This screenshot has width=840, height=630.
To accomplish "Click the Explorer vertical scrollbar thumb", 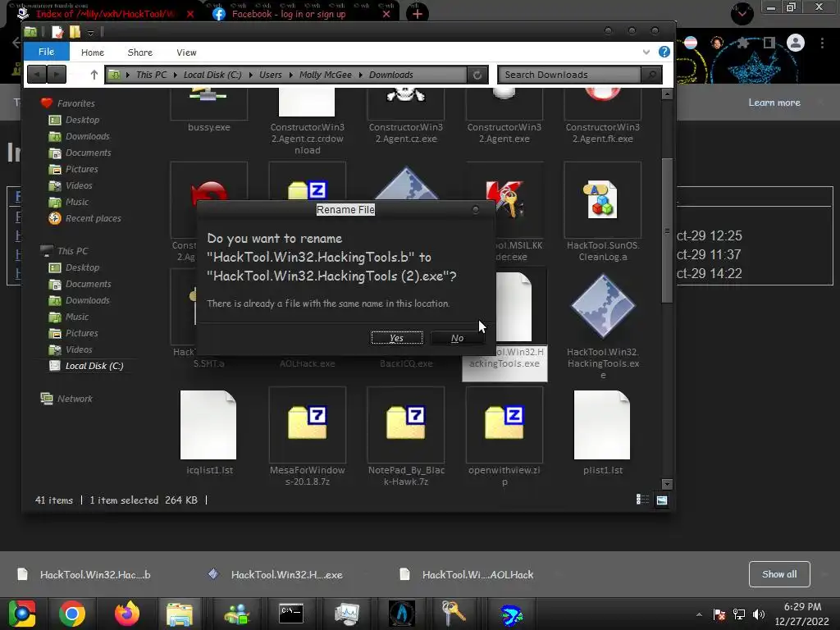I will [667, 231].
